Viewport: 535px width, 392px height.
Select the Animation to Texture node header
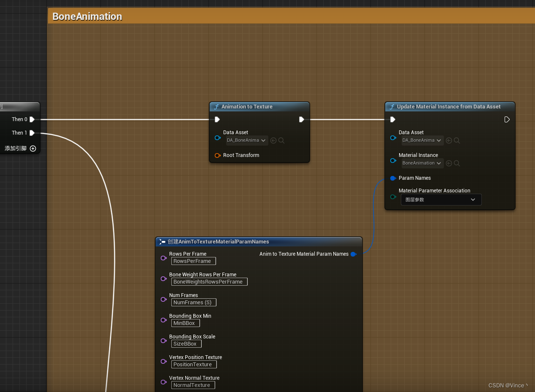click(259, 107)
